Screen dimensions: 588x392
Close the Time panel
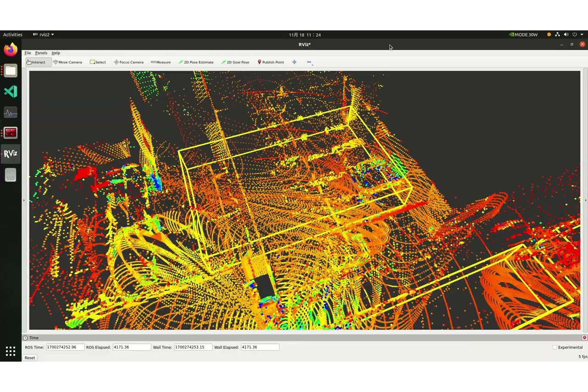click(x=584, y=338)
